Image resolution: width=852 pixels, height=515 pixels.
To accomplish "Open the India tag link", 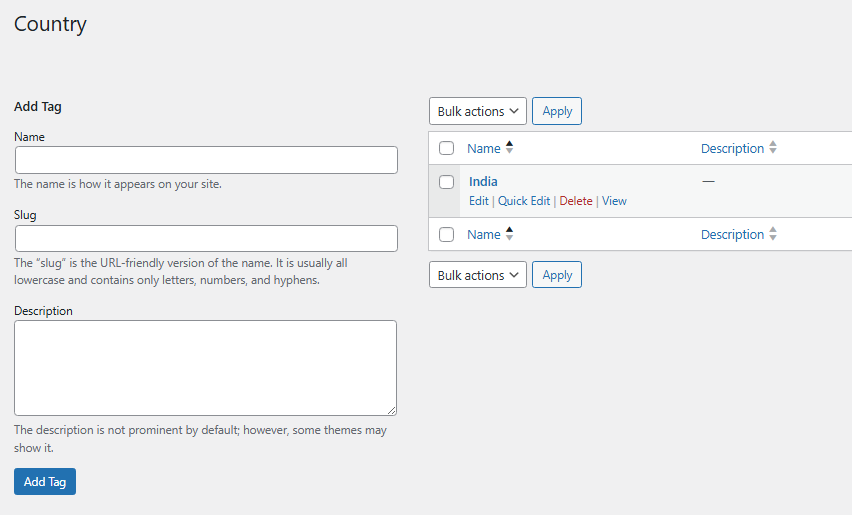I will (483, 182).
